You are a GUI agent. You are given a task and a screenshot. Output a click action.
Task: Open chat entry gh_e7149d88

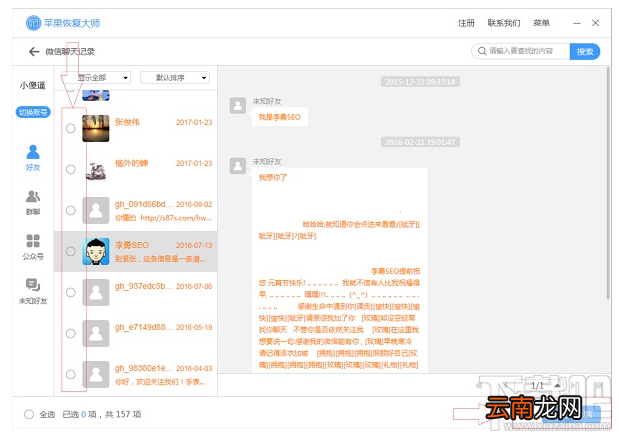click(x=136, y=333)
